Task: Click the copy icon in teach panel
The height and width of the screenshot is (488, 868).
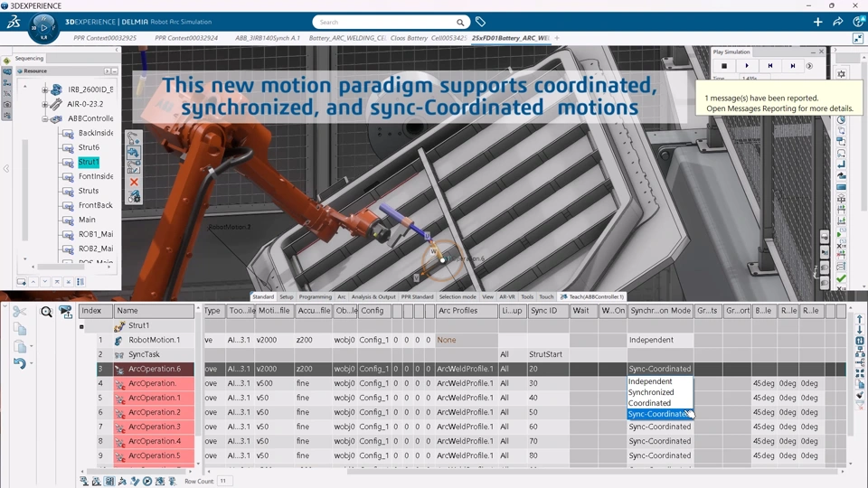Action: 19,330
